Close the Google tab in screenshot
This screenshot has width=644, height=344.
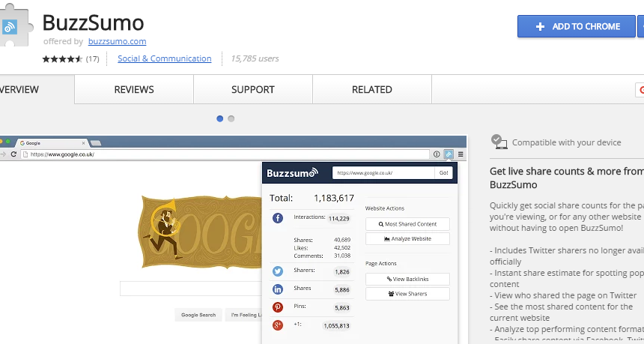point(83,143)
